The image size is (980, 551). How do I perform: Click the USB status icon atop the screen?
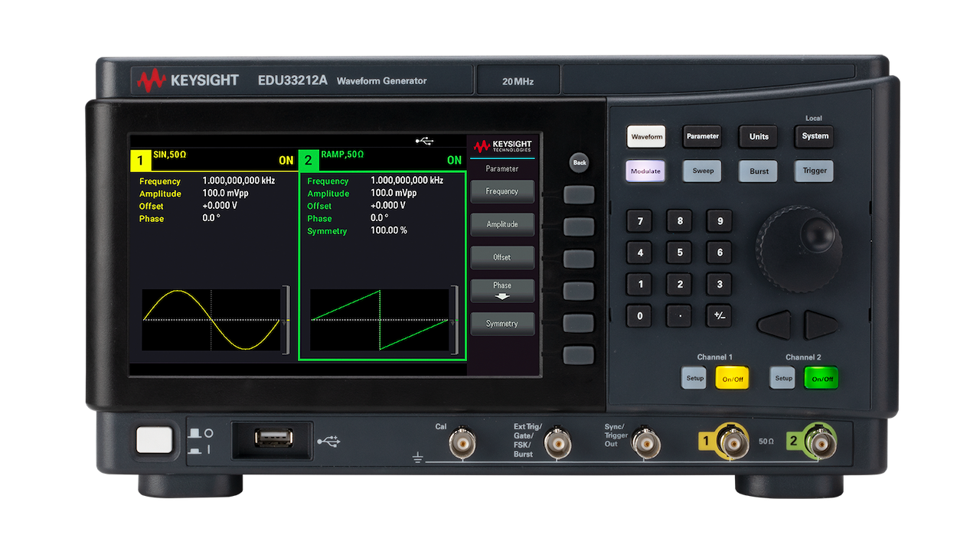[424, 141]
